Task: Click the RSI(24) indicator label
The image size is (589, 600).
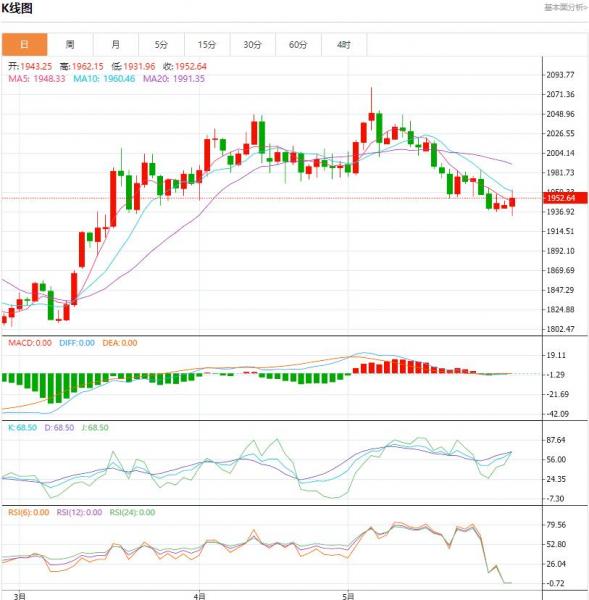Action: tap(132, 512)
